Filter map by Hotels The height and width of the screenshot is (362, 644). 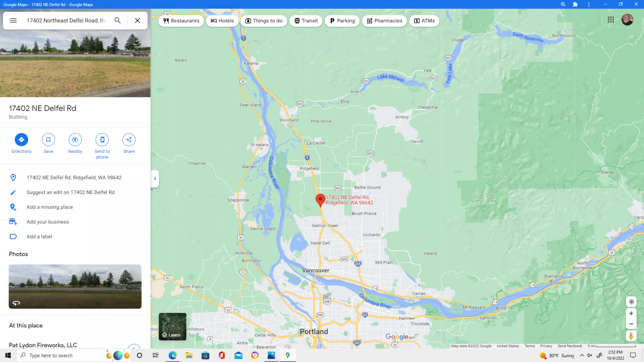point(222,21)
